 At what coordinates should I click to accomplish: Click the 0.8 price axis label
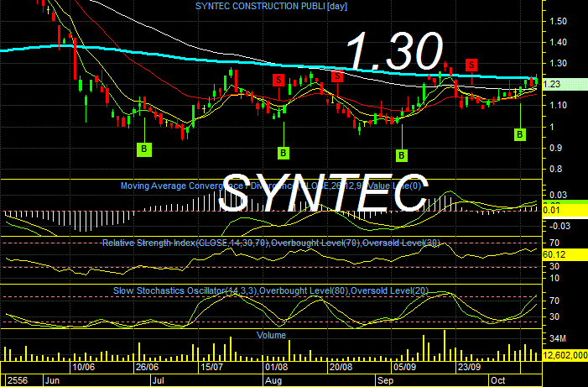pyautogui.click(x=555, y=169)
